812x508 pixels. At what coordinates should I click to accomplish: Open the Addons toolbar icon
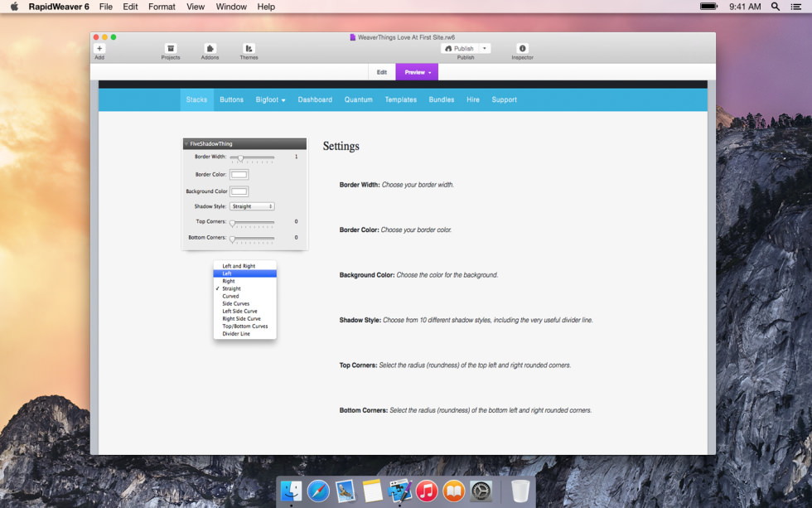click(210, 48)
